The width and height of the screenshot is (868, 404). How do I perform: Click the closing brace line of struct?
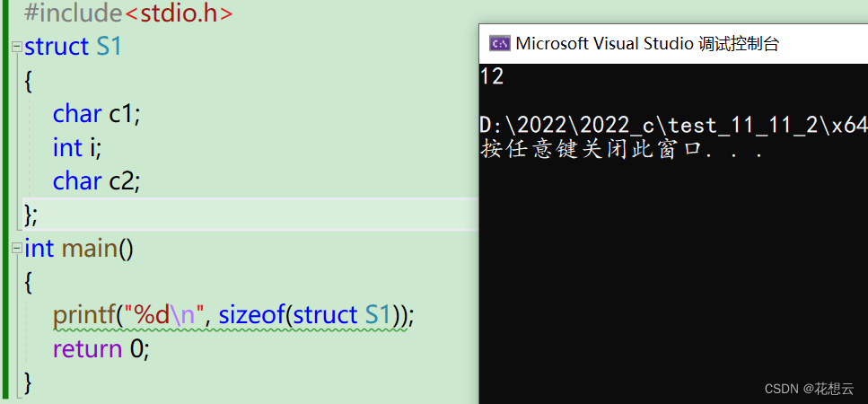point(31,215)
